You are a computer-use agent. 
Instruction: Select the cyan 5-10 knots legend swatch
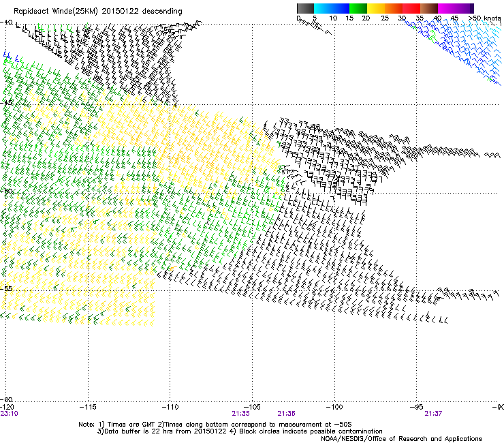click(322, 8)
